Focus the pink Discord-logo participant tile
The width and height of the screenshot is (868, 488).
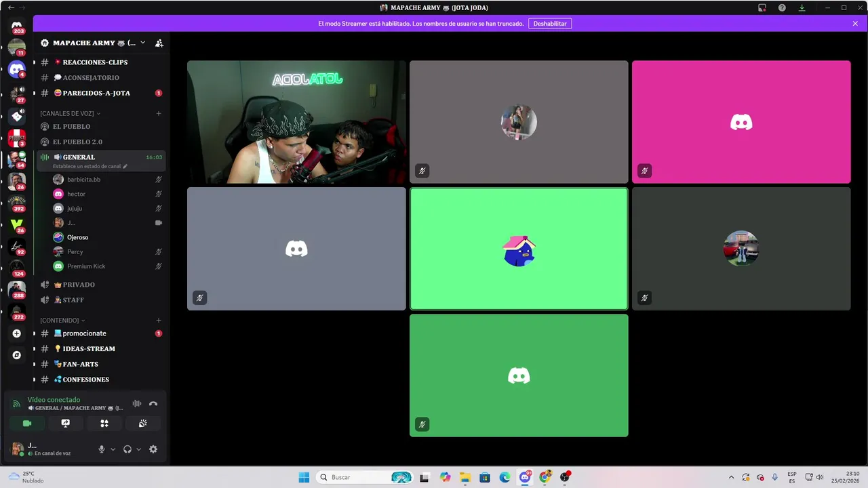point(741,122)
